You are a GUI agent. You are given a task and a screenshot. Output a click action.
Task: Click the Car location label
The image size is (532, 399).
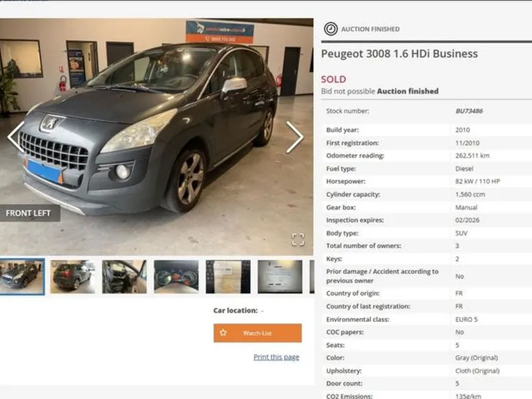tap(235, 311)
